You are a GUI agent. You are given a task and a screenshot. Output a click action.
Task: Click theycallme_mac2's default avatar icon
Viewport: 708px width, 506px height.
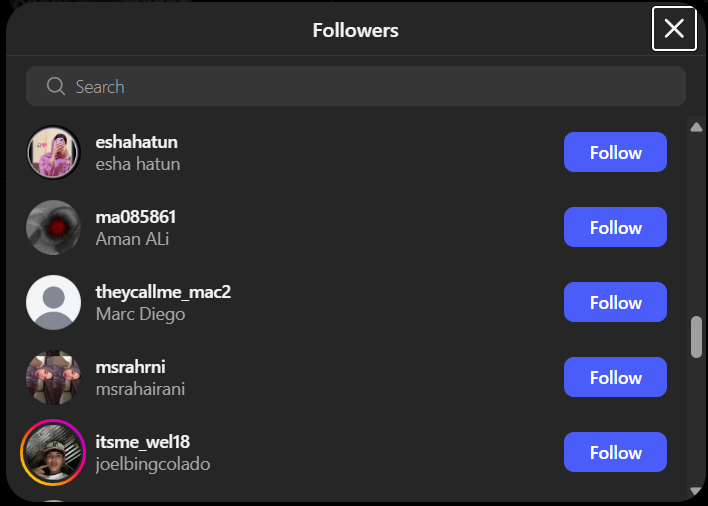pos(53,302)
